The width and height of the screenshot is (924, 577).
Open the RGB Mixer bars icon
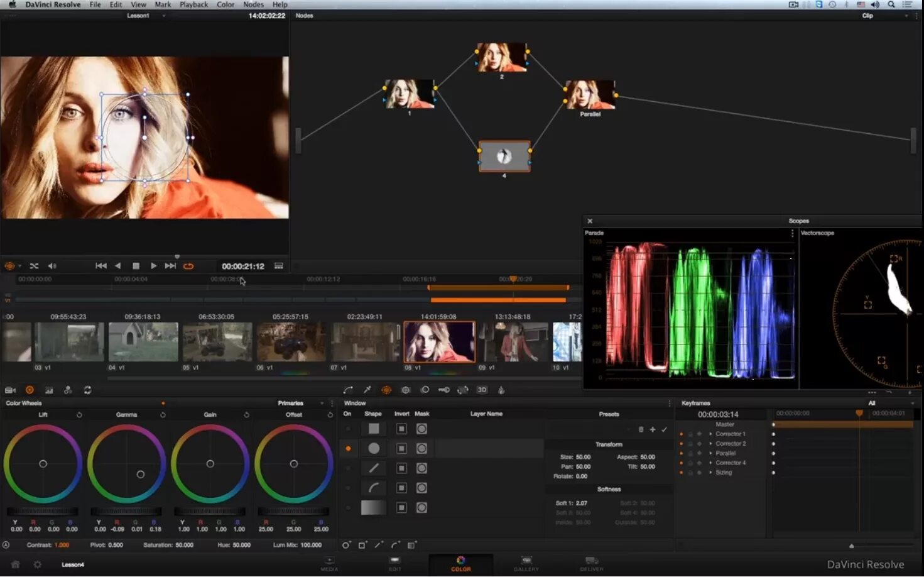49,390
